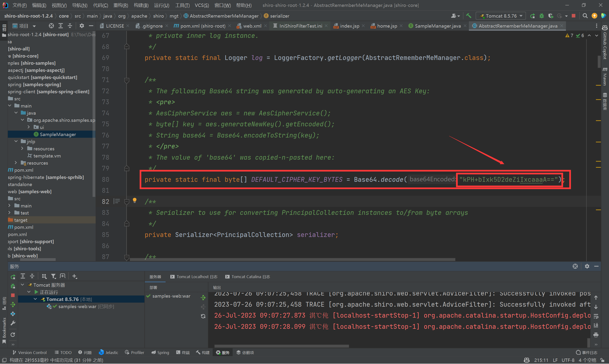Collapse all nodes in Services toolbar

(x=32, y=276)
